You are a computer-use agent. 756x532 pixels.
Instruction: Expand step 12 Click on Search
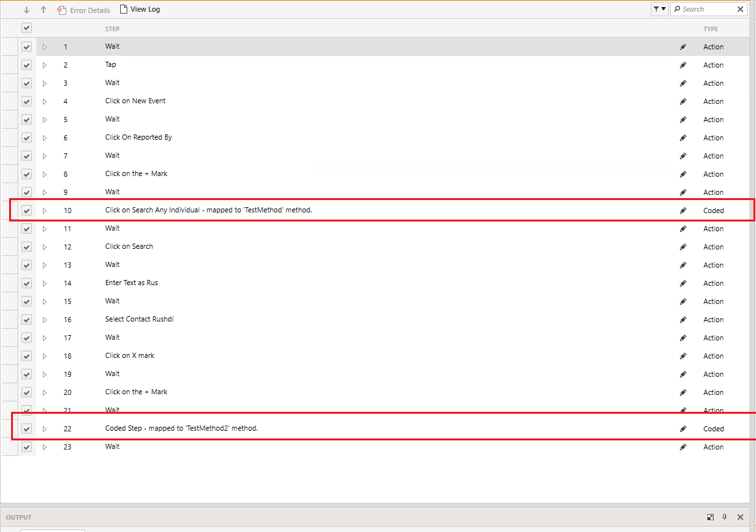[x=45, y=247]
